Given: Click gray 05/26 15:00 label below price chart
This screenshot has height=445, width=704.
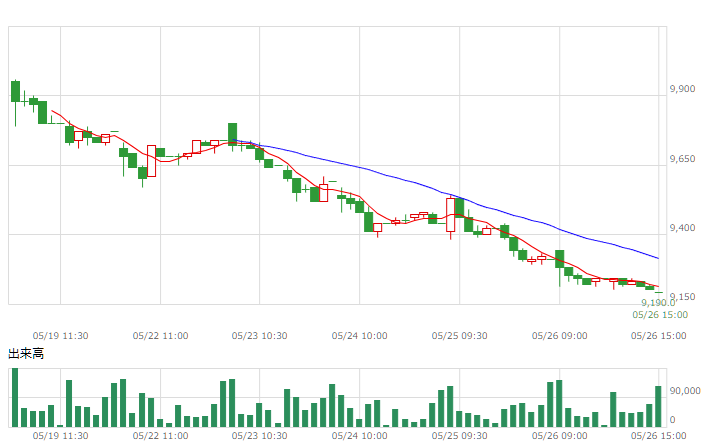Looking at the screenshot, I should 658,335.
